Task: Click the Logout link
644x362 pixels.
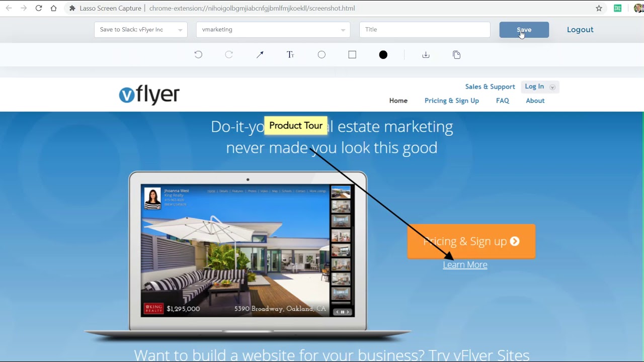Action: 580,30
